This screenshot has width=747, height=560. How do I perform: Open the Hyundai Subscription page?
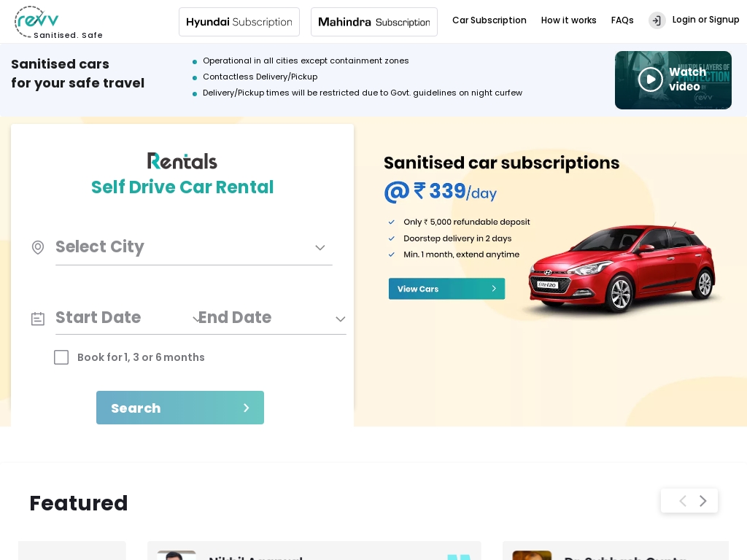239,22
